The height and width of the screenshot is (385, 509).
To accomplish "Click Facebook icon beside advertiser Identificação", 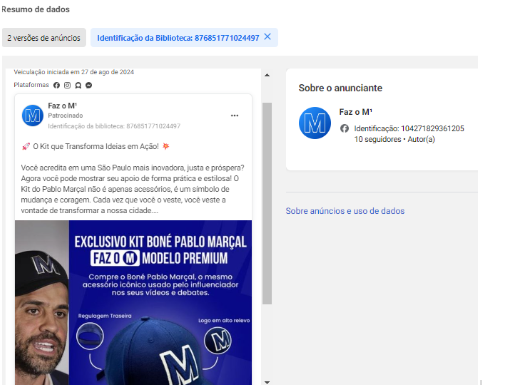I will pos(344,128).
